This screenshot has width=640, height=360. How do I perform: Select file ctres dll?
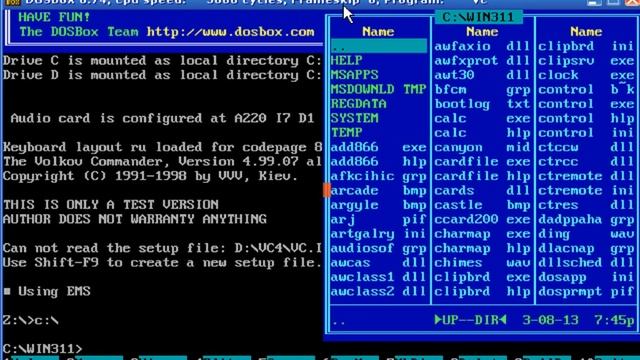tap(586, 205)
